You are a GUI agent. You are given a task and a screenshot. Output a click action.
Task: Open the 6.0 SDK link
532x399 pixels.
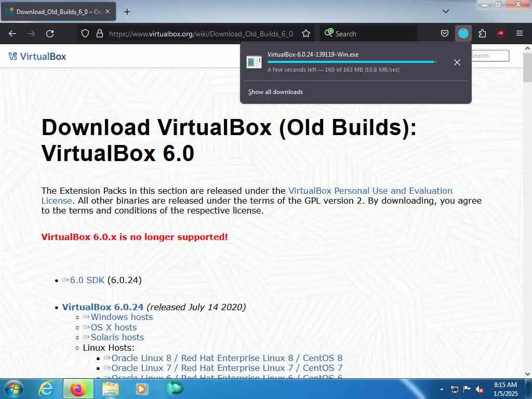[x=87, y=280]
